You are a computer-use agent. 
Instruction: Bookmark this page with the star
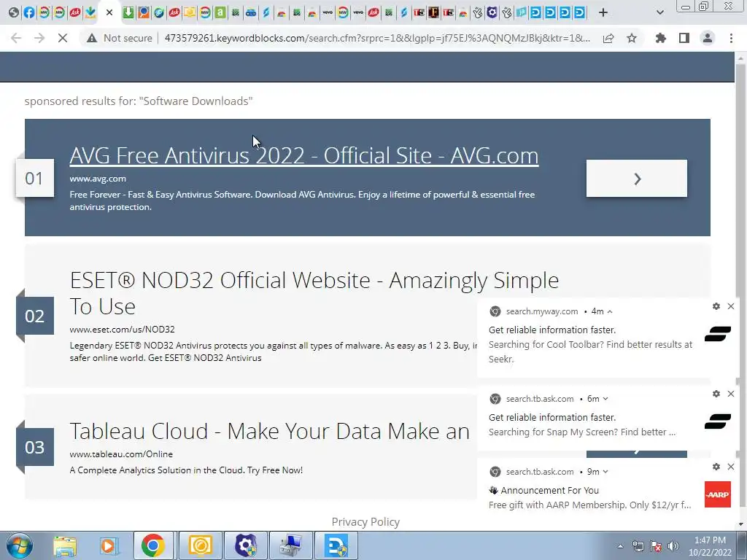[x=632, y=38]
